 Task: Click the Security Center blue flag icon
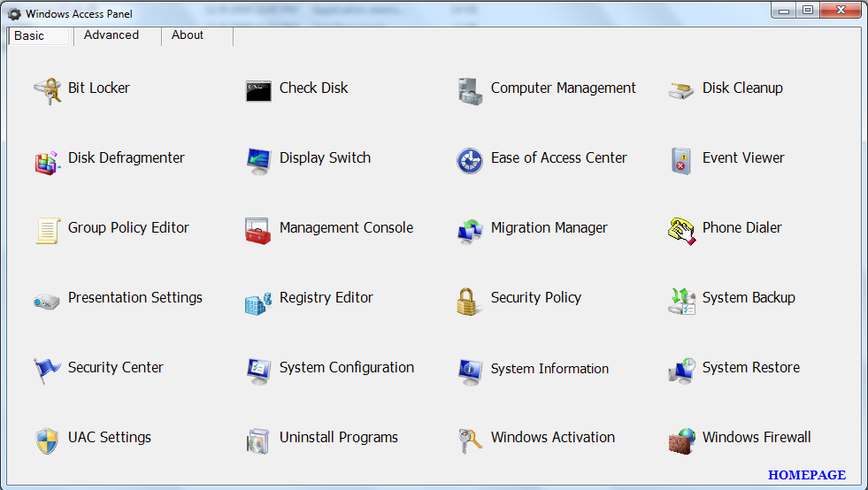(47, 371)
